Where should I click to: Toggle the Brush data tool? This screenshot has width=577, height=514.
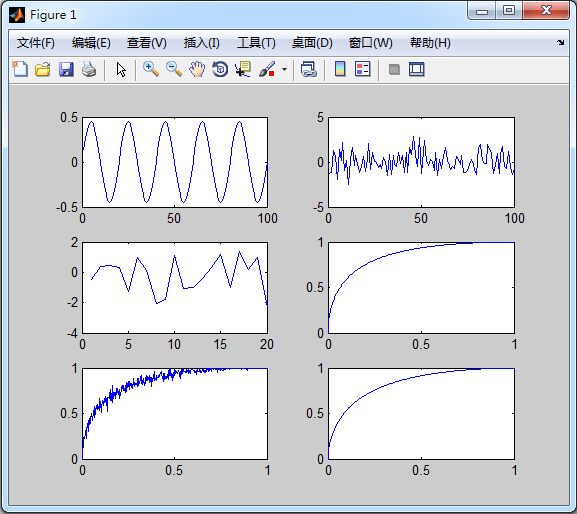(x=267, y=69)
